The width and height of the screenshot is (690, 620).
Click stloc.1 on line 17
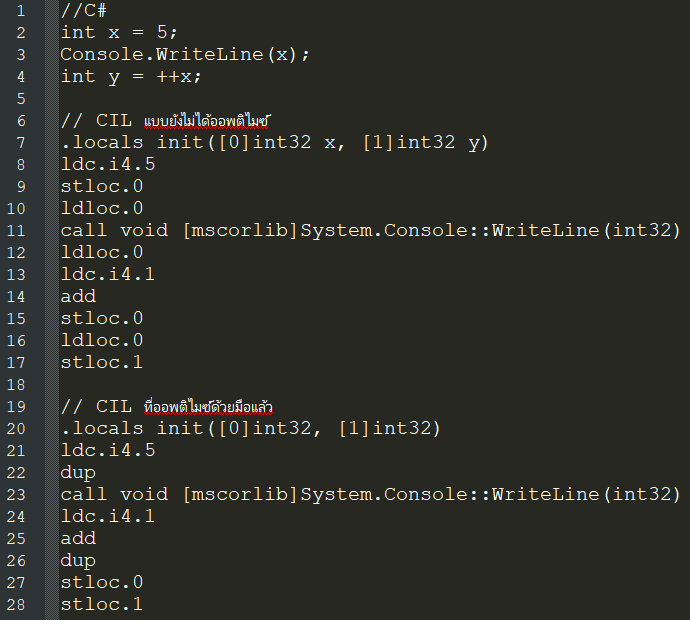tap(102, 362)
